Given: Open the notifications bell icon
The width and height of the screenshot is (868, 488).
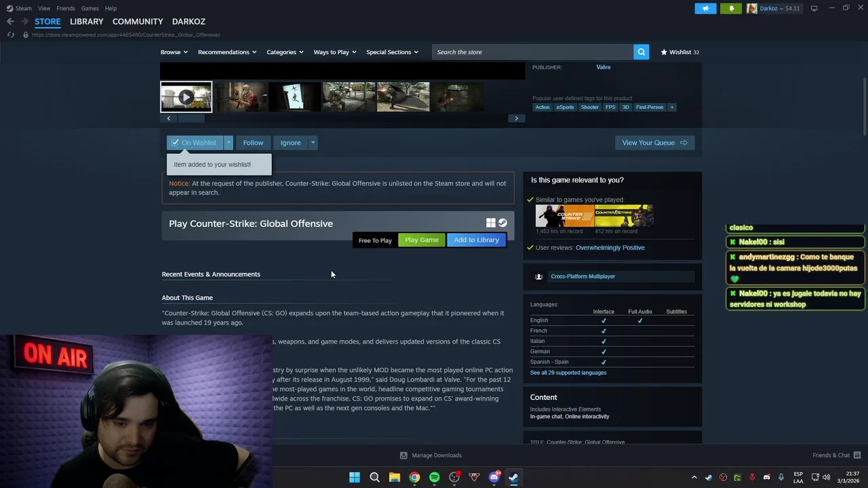Looking at the screenshot, I should (731, 8).
